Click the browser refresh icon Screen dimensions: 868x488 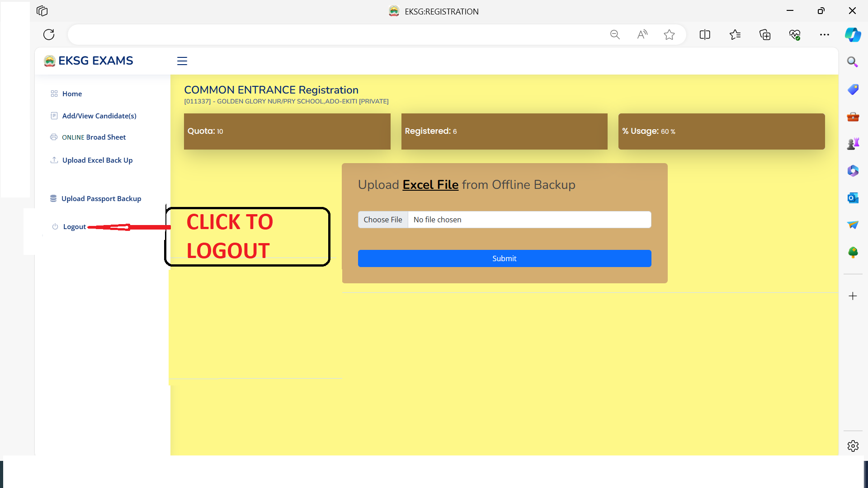pos(49,34)
